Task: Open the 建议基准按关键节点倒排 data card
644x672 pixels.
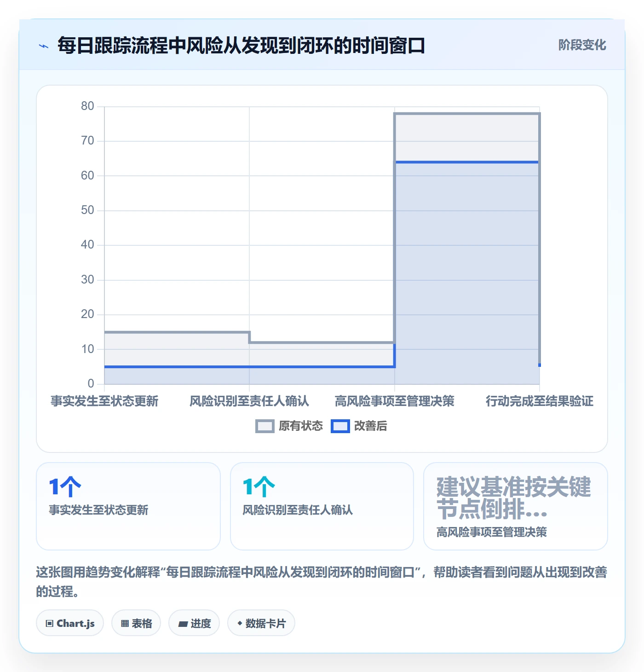Action: click(x=516, y=506)
